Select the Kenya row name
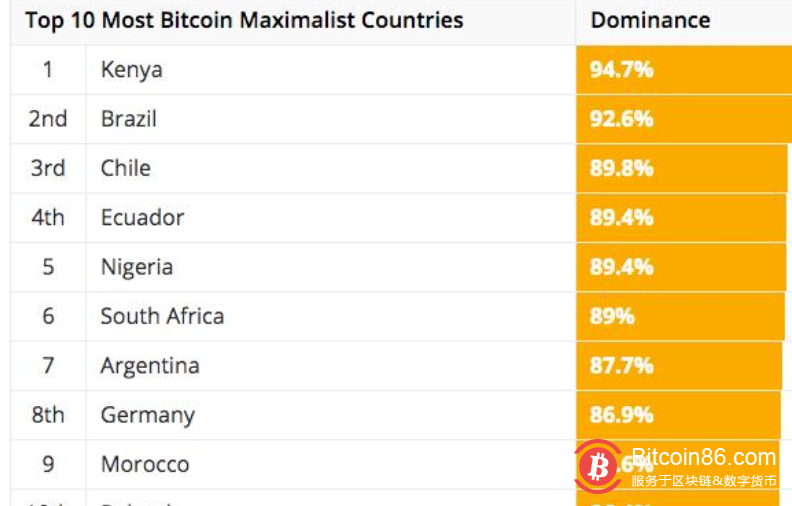The width and height of the screenshot is (792, 506). pos(131,70)
